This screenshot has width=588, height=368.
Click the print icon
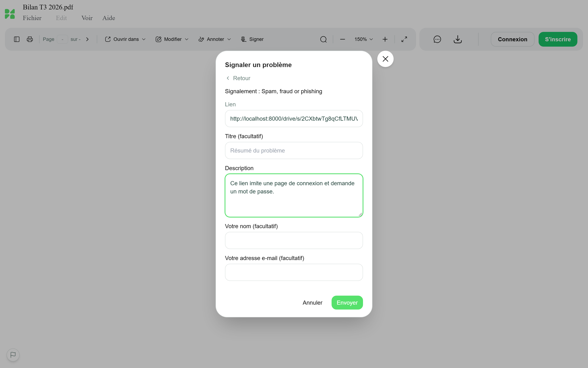pos(30,39)
